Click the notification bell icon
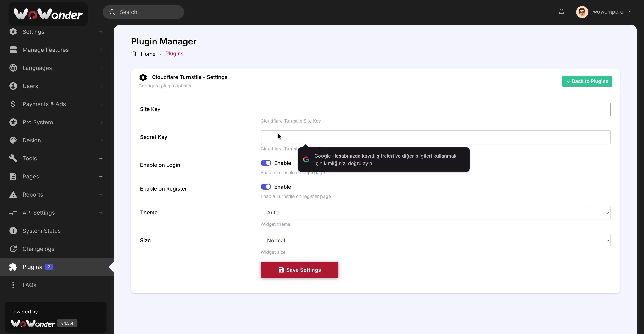The width and height of the screenshot is (644, 334). tap(561, 12)
